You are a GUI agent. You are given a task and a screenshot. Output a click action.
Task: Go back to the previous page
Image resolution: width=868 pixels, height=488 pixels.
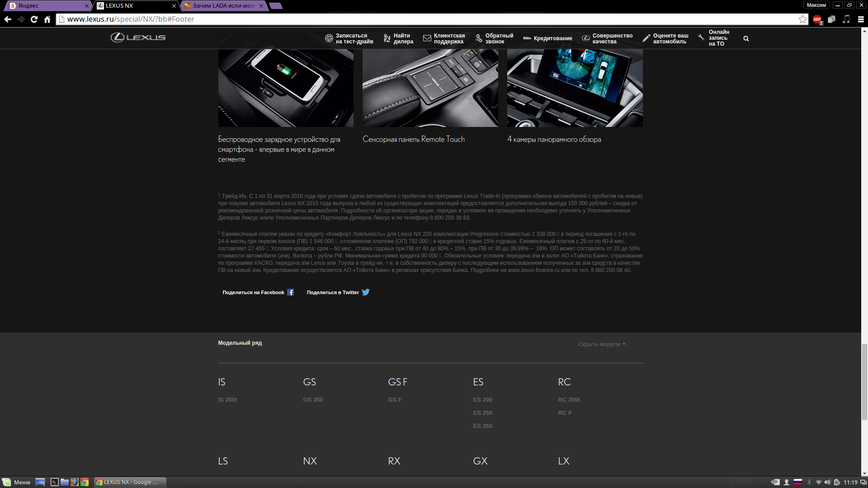(x=8, y=19)
